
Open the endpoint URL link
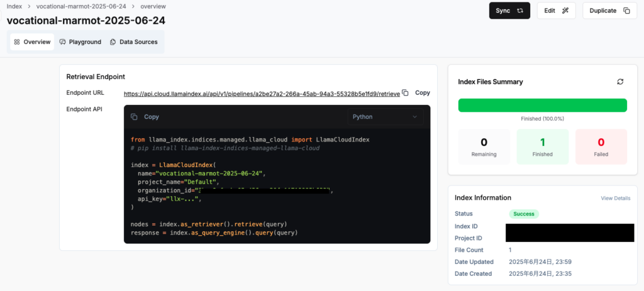pos(262,94)
